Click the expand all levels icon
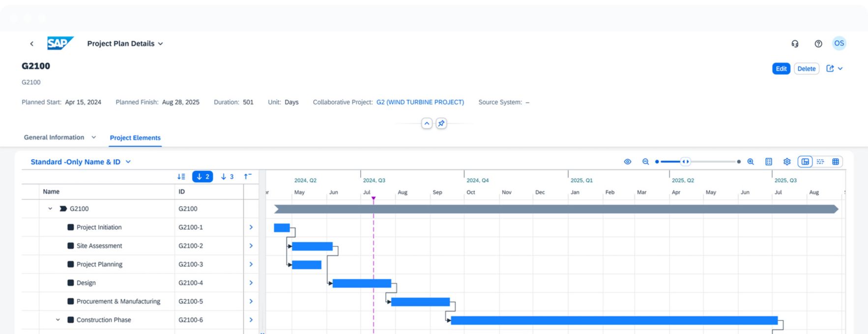This screenshot has width=868, height=334. 181,176
